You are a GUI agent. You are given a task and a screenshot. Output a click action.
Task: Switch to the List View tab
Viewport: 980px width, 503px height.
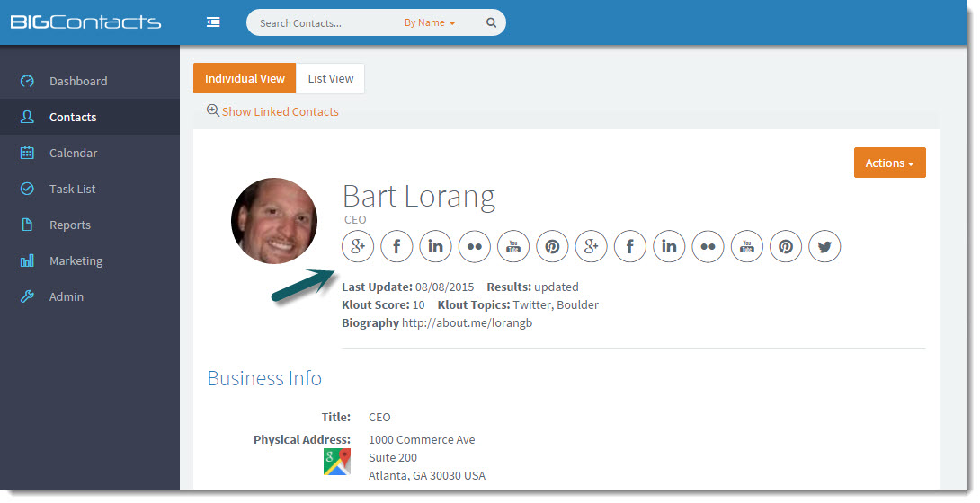point(331,79)
